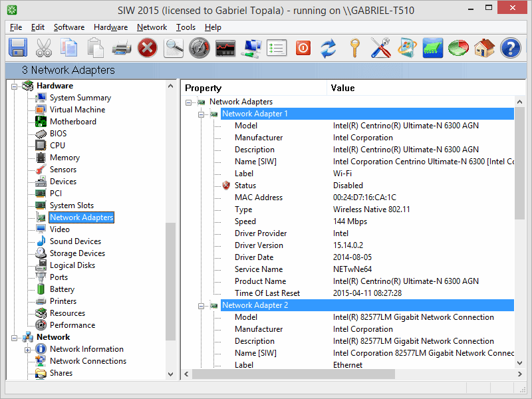The image size is (532, 399).
Task: Click the right panel scrollbar down arrow
Action: (x=521, y=363)
